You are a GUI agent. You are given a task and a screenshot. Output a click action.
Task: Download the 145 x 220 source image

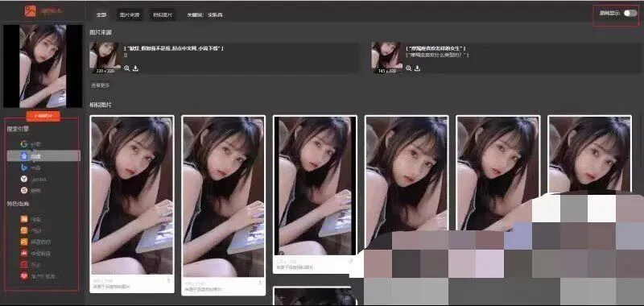tap(417, 68)
